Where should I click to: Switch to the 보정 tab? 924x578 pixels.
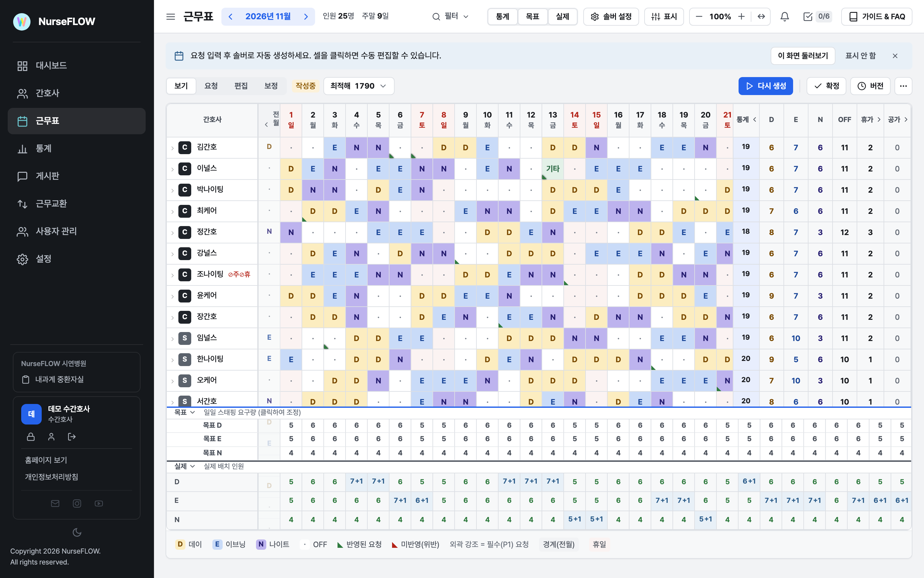(271, 86)
